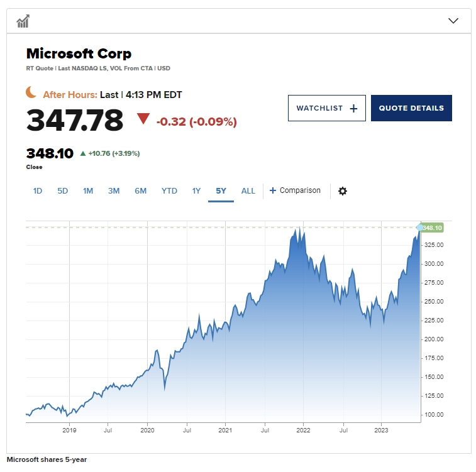Image resolution: width=476 pixels, height=472 pixels.
Task: Click the green up-arrow close change indicator
Action: coord(83,153)
